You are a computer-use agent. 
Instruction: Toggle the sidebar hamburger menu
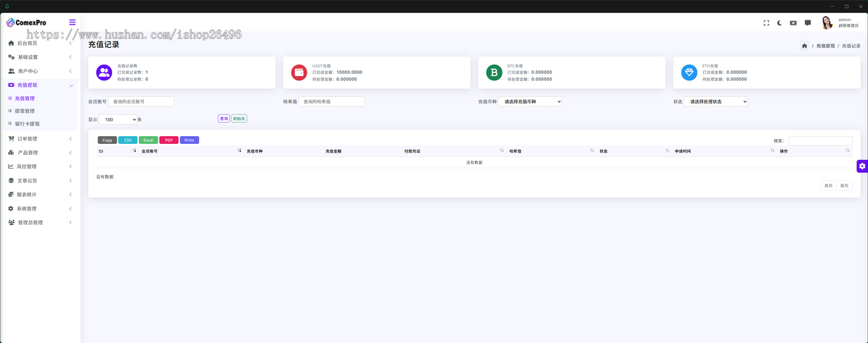(72, 22)
